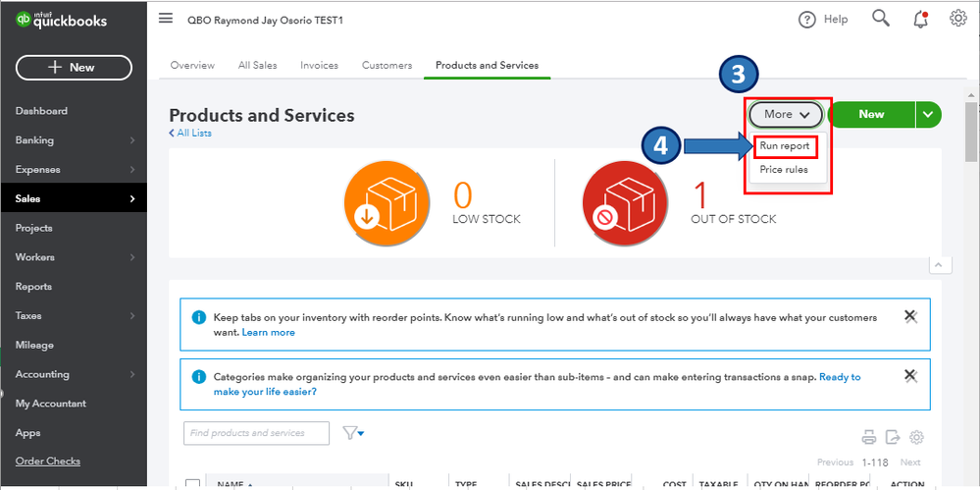Click the Help question mark icon
Screen dimensions: 980x490
coord(807,20)
